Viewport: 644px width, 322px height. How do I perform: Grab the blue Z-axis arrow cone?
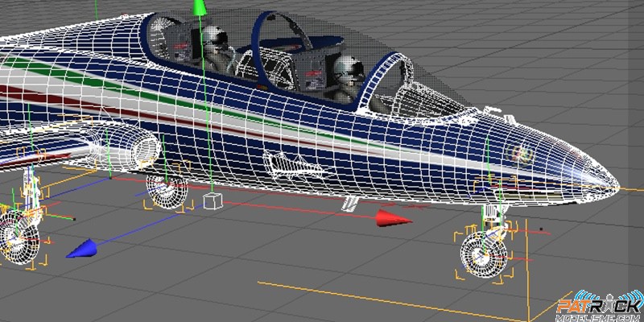pyautogui.click(x=82, y=249)
